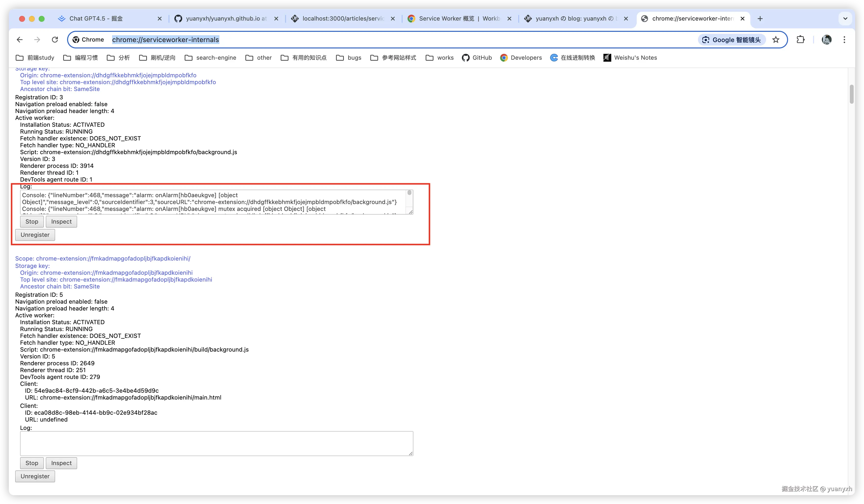
Task: Click Inspect in the red-boxed worker
Action: [x=61, y=222]
